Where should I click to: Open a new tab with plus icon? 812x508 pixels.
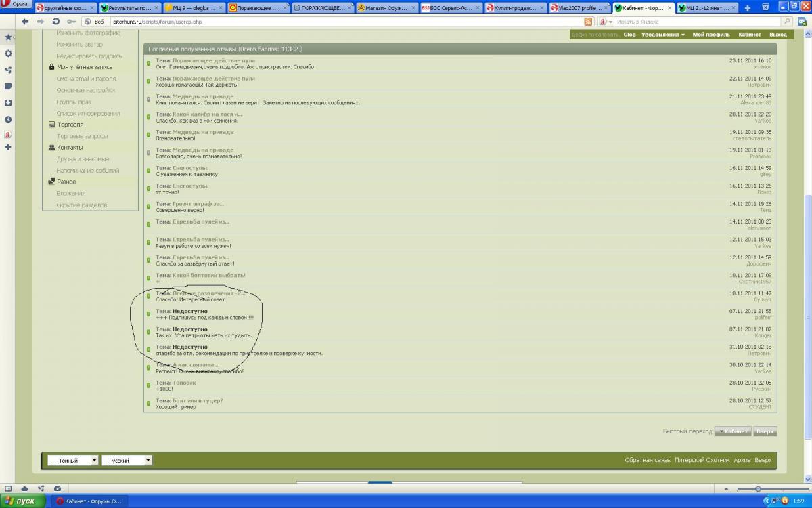coord(747,8)
